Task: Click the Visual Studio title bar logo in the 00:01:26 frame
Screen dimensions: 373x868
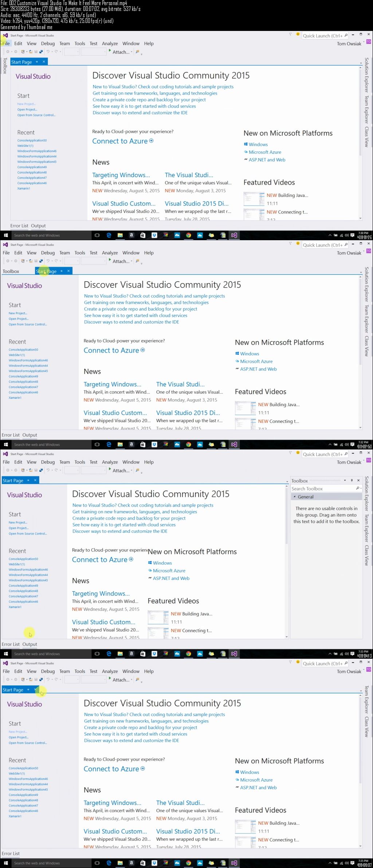Action: pyautogui.click(x=5, y=35)
